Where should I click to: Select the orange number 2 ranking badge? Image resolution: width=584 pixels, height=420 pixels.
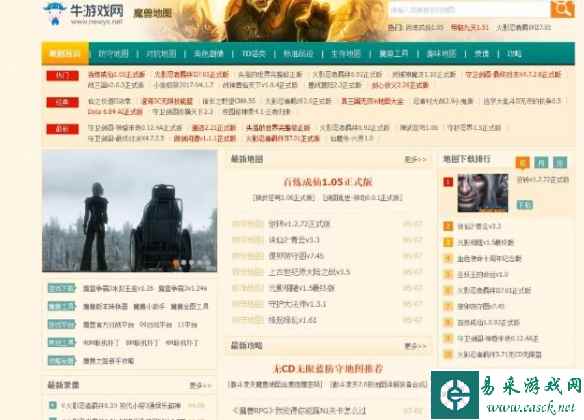click(x=448, y=226)
